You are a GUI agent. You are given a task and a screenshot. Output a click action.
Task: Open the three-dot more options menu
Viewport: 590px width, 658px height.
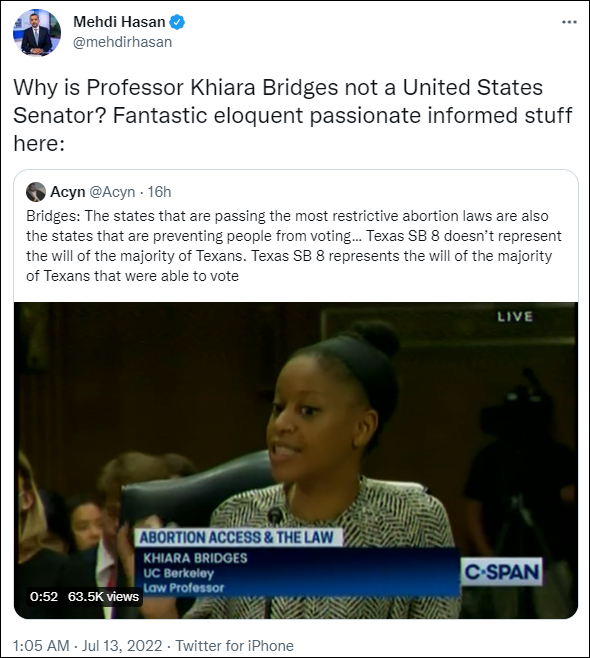pos(569,22)
